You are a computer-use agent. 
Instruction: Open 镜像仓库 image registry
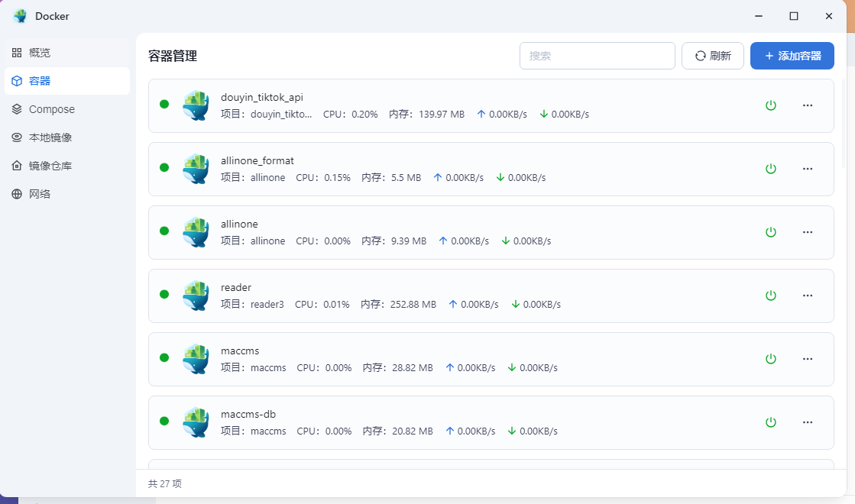67,166
